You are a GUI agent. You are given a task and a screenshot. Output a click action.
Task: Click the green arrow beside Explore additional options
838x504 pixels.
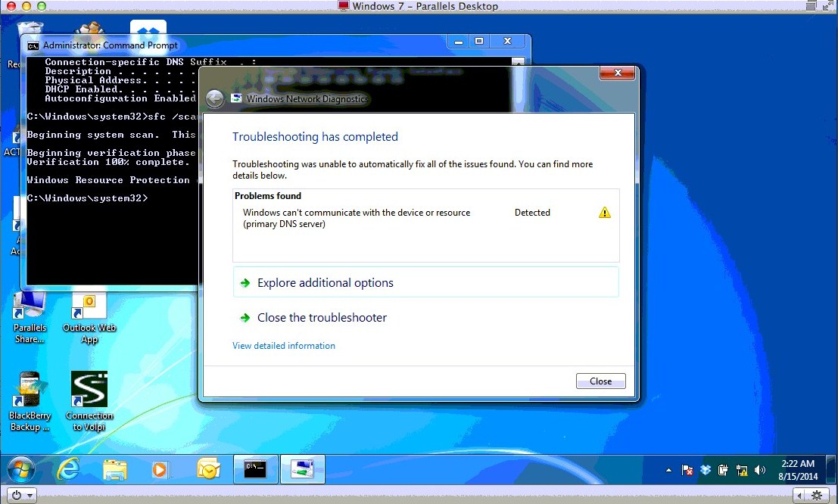coord(245,283)
